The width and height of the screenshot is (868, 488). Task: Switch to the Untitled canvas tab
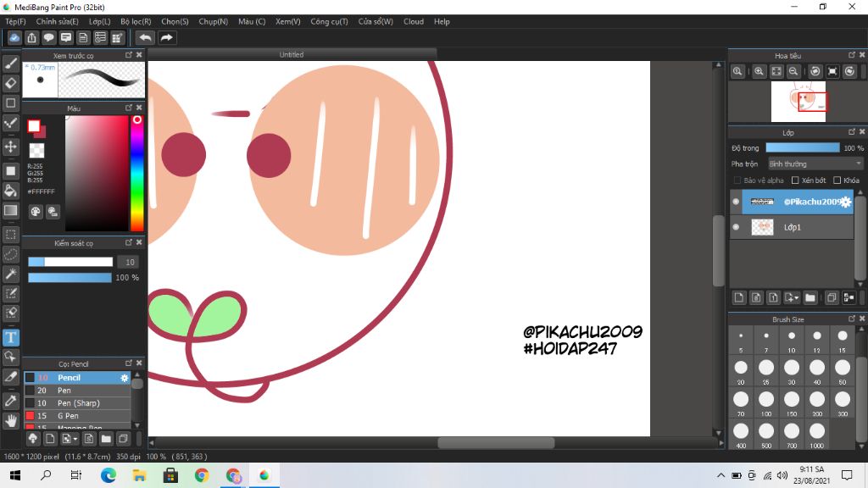tap(292, 54)
